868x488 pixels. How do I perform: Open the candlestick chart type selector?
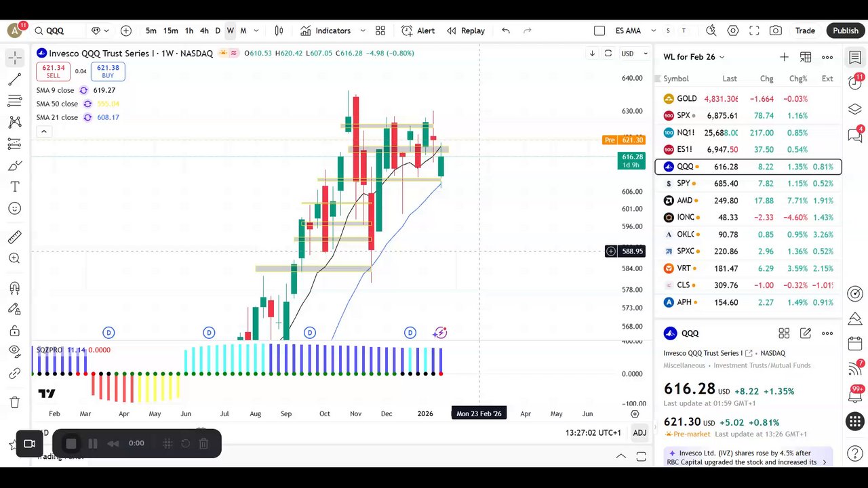pyautogui.click(x=279, y=30)
